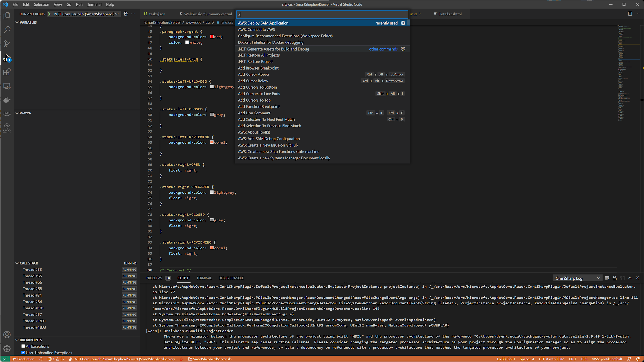Run .NET: Restore All Projects command
The image size is (644, 362).
click(322, 55)
